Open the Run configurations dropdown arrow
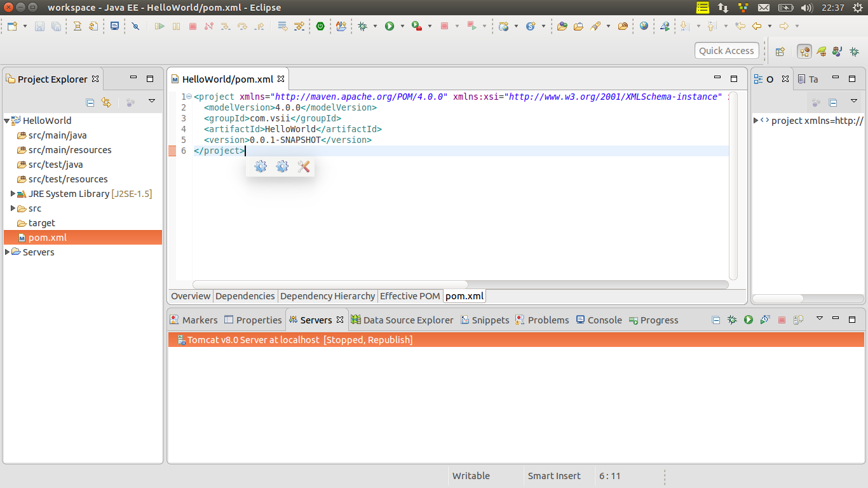Screen dimensions: 868x488 (x=402, y=26)
